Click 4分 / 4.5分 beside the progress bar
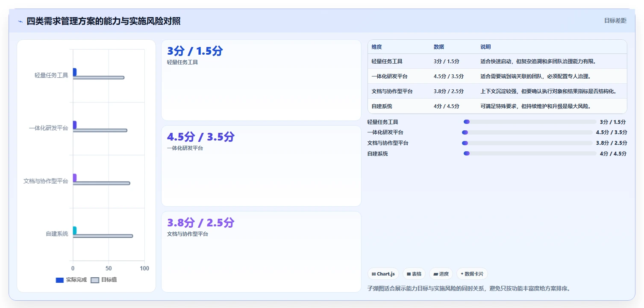 click(x=613, y=153)
